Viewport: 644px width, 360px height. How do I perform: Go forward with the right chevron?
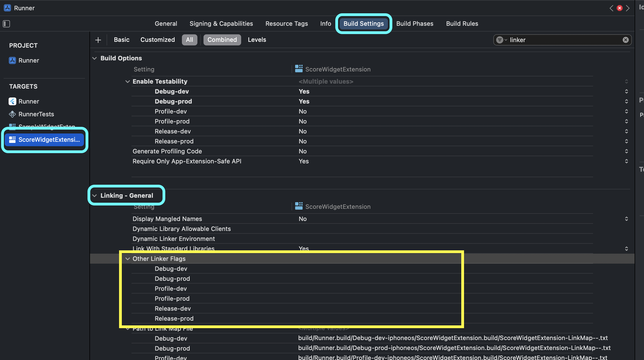628,8
